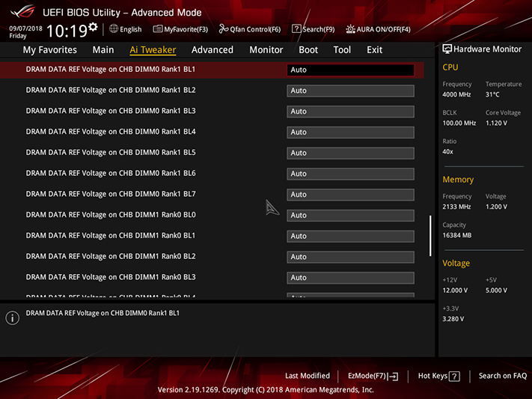This screenshot has height=399, width=532.
Task: Open CHB DIMM0 Rank1 BL4 Auto field
Action: point(350,132)
